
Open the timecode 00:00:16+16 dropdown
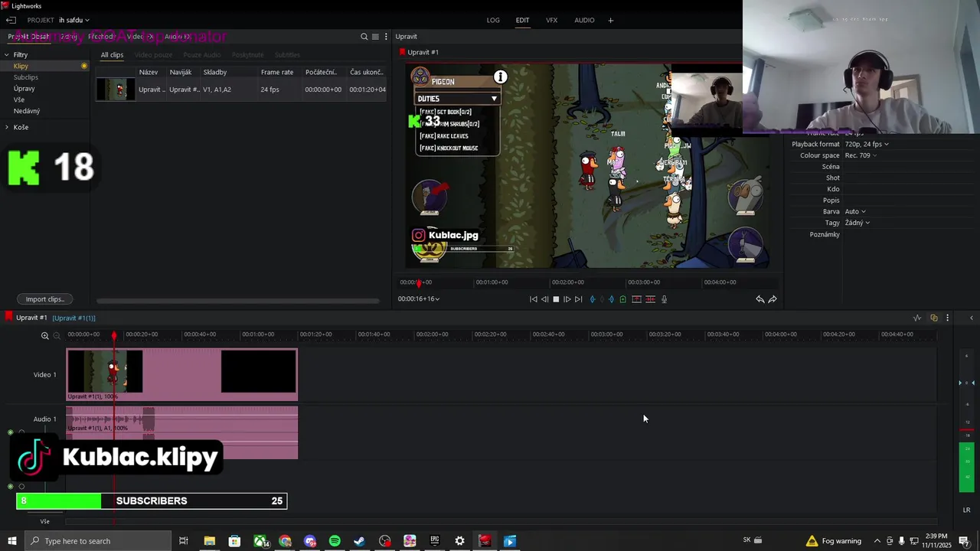[418, 299]
